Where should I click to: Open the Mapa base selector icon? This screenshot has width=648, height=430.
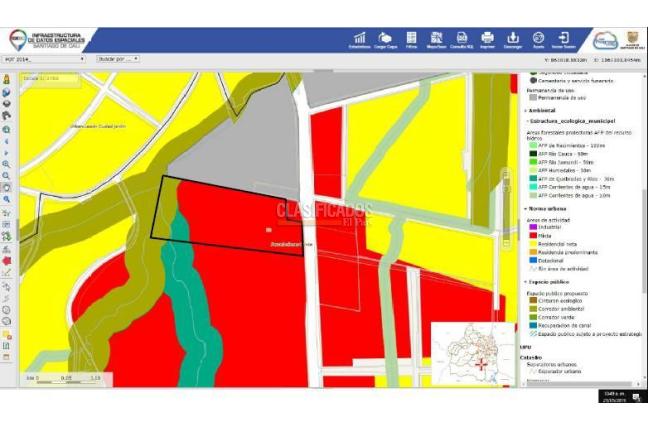(436, 40)
